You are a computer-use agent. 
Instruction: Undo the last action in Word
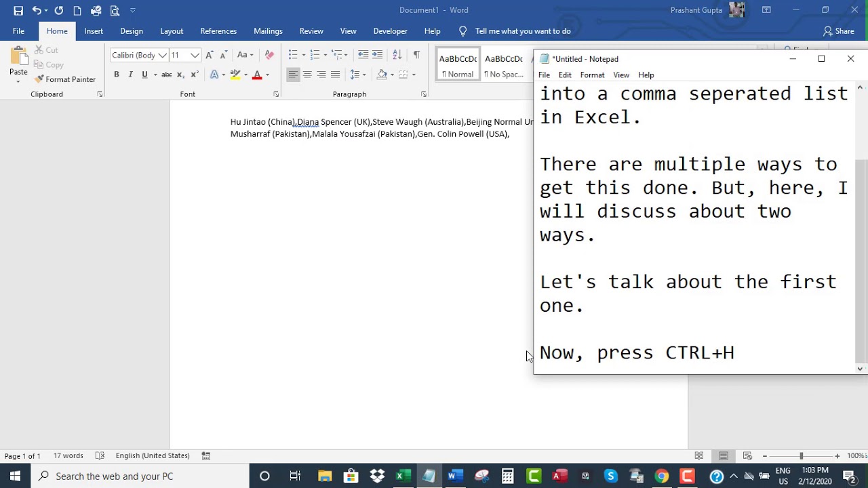point(37,10)
